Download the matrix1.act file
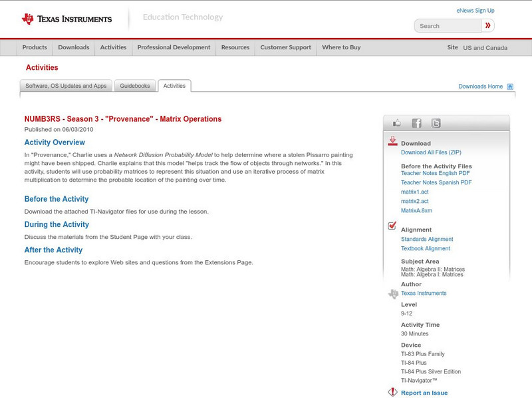The width and height of the screenshot is (532, 398). [x=414, y=192]
